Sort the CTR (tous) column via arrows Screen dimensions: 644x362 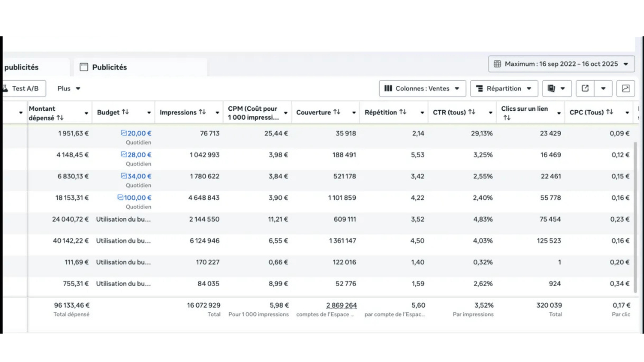[471, 112]
